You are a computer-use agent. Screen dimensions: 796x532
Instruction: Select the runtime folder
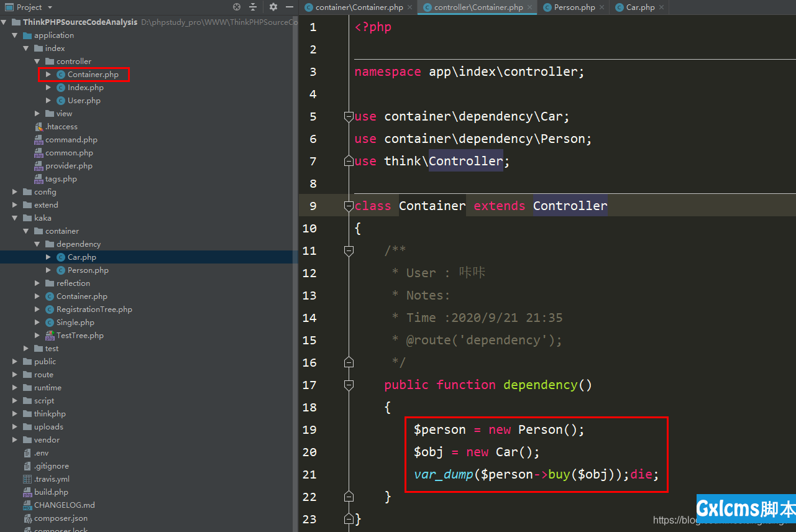pyautogui.click(x=48, y=388)
